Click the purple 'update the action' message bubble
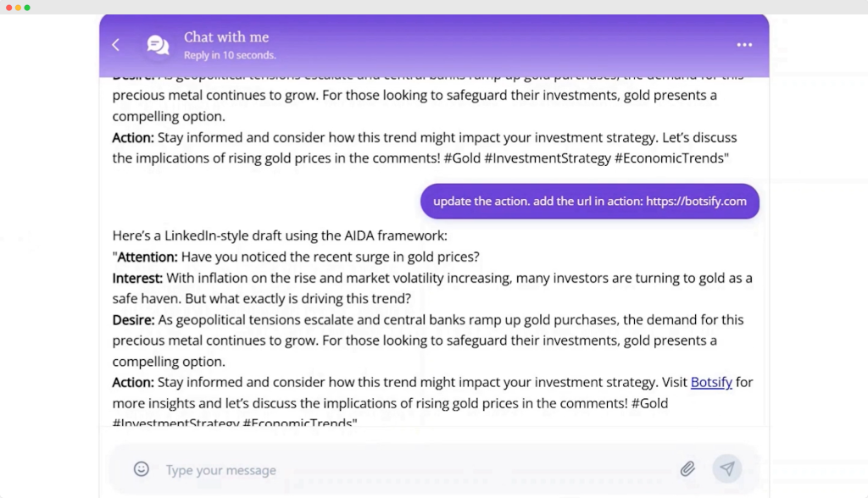868x498 pixels. tap(589, 202)
